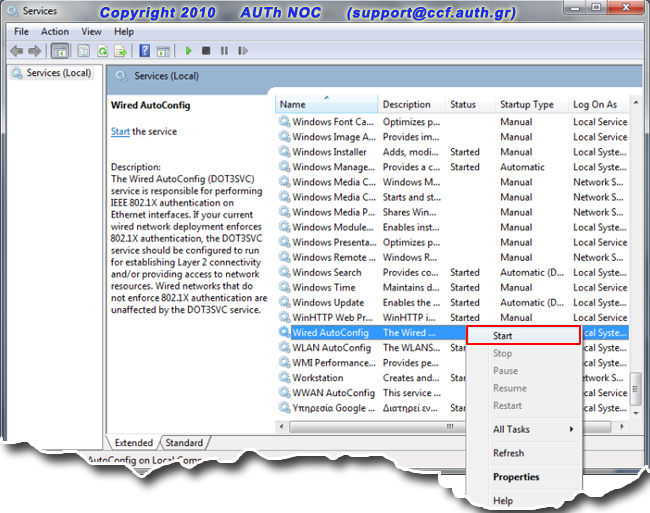The height and width of the screenshot is (513, 650).
Task: Select the Windows Installer service row
Action: [452, 152]
